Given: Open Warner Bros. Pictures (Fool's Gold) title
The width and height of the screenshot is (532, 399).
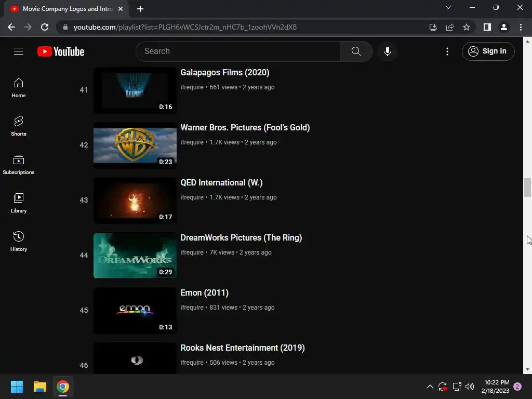Looking at the screenshot, I should (x=245, y=128).
